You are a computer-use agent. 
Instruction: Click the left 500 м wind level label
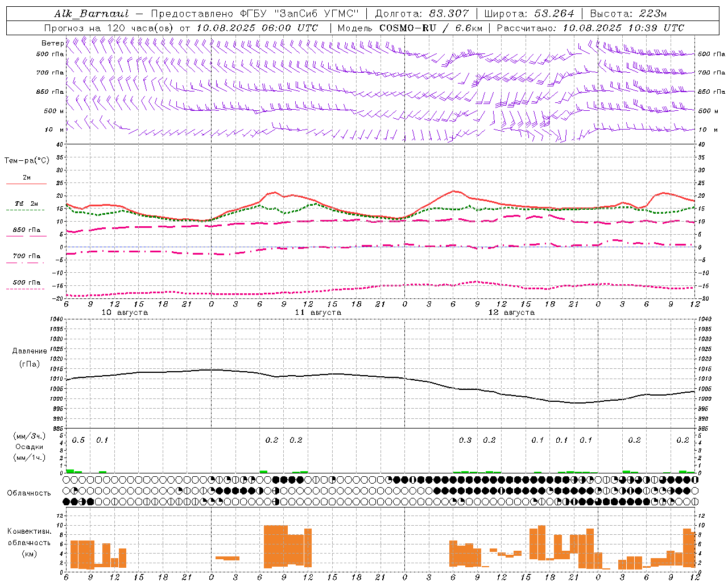point(54,111)
